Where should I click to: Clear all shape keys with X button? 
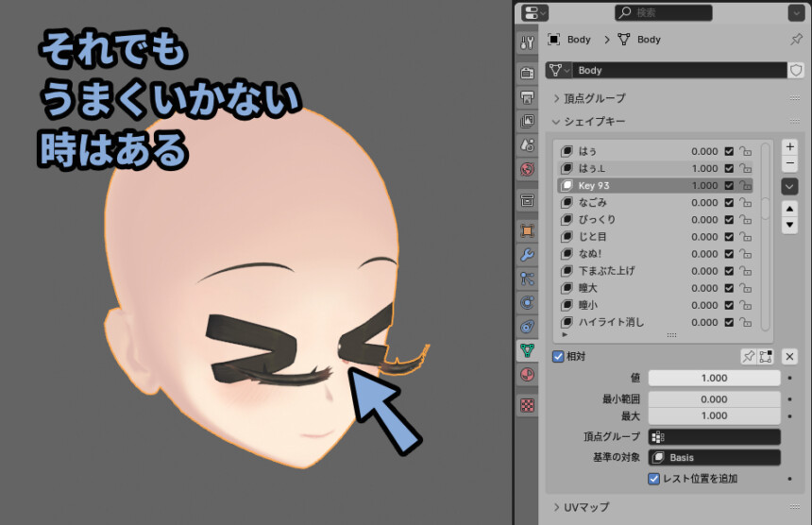[x=789, y=356]
